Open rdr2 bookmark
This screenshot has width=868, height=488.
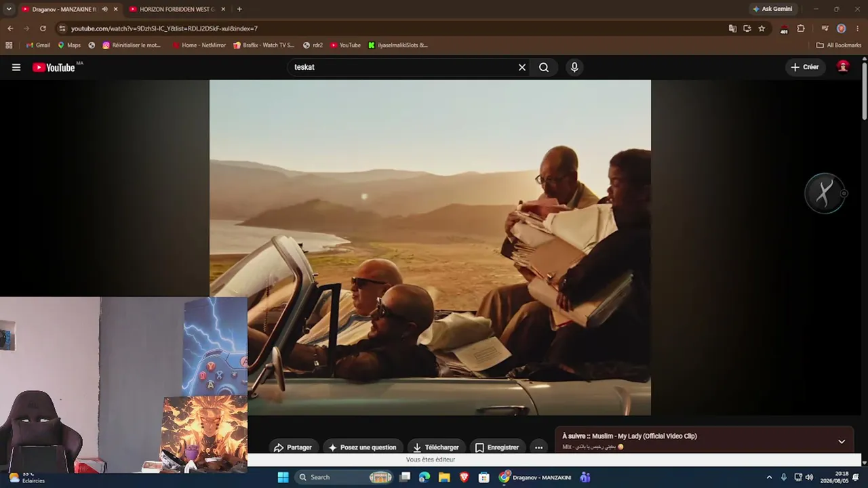[x=313, y=45]
